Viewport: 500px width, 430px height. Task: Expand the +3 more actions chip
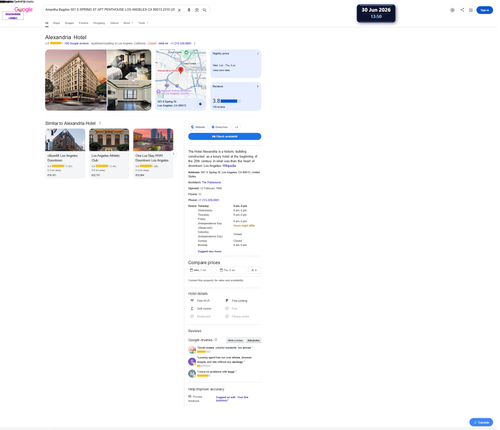pos(236,127)
